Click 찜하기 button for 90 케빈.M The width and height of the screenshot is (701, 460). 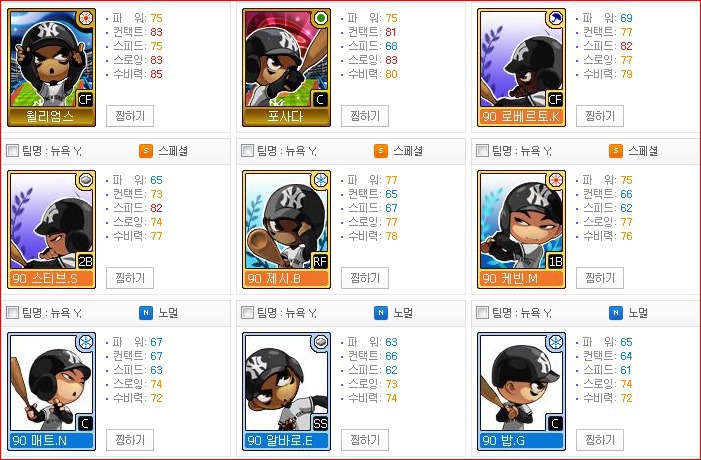600,278
